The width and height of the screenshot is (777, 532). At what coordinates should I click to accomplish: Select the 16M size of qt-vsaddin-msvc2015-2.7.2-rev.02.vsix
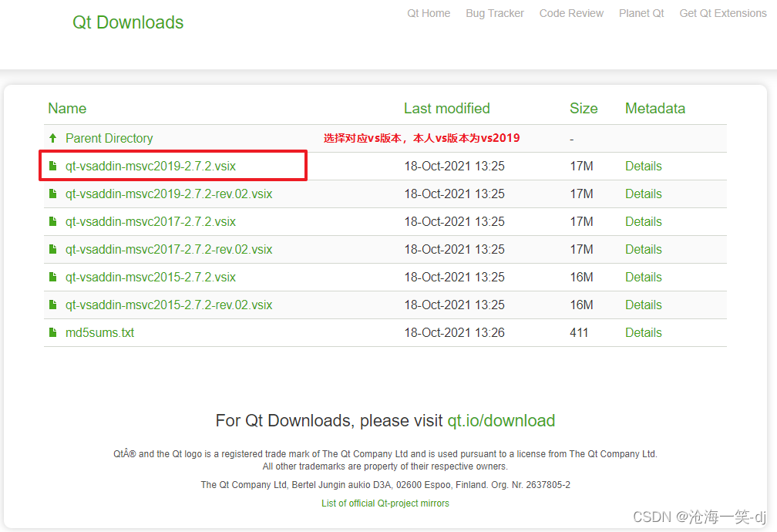pyautogui.click(x=581, y=305)
